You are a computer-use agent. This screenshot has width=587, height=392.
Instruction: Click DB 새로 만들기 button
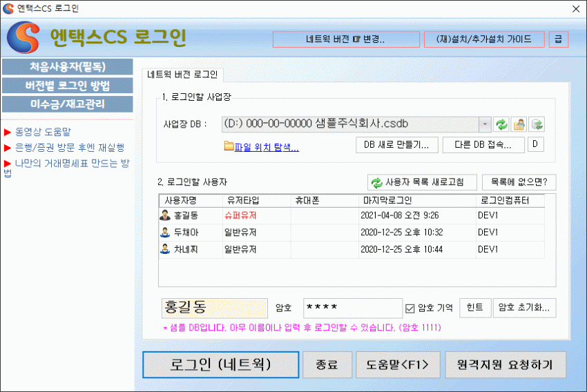pyautogui.click(x=396, y=145)
